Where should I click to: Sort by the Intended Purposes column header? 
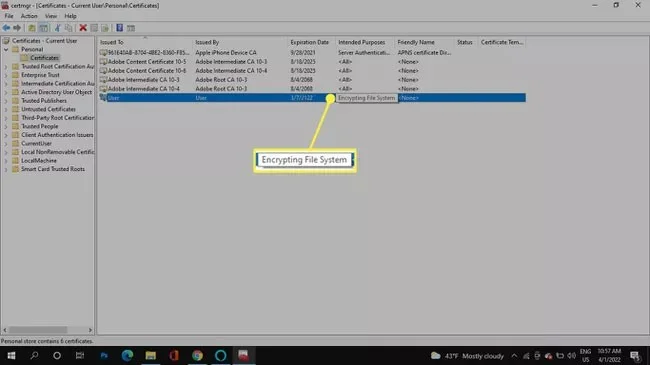pyautogui.click(x=365, y=42)
